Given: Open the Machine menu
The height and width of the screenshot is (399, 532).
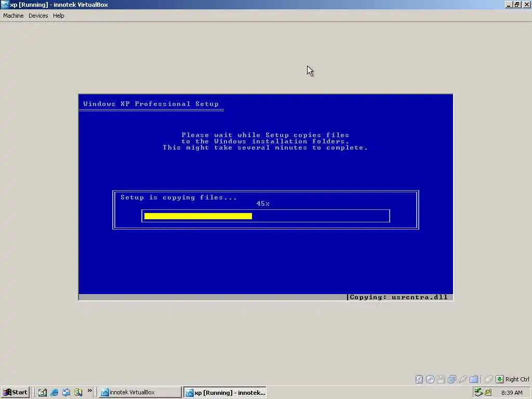Looking at the screenshot, I should click(x=13, y=16).
